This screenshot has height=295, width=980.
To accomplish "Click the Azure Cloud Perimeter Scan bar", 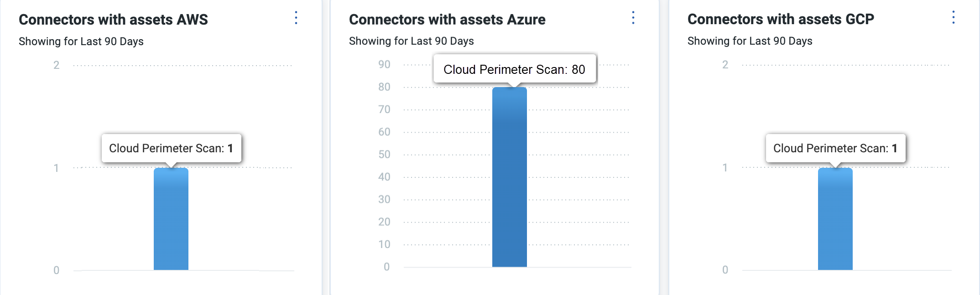I will (509, 178).
